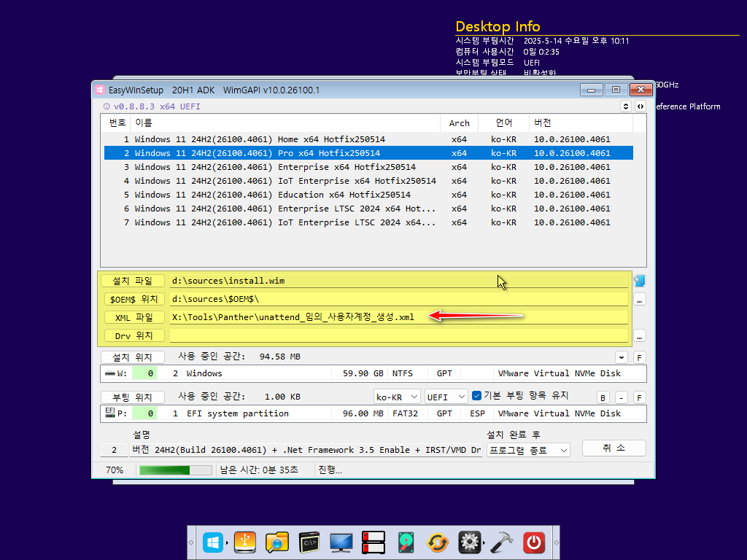The height and width of the screenshot is (560, 747).
Task: Click the info icon beside v0.8.8.3
Action: [107, 106]
